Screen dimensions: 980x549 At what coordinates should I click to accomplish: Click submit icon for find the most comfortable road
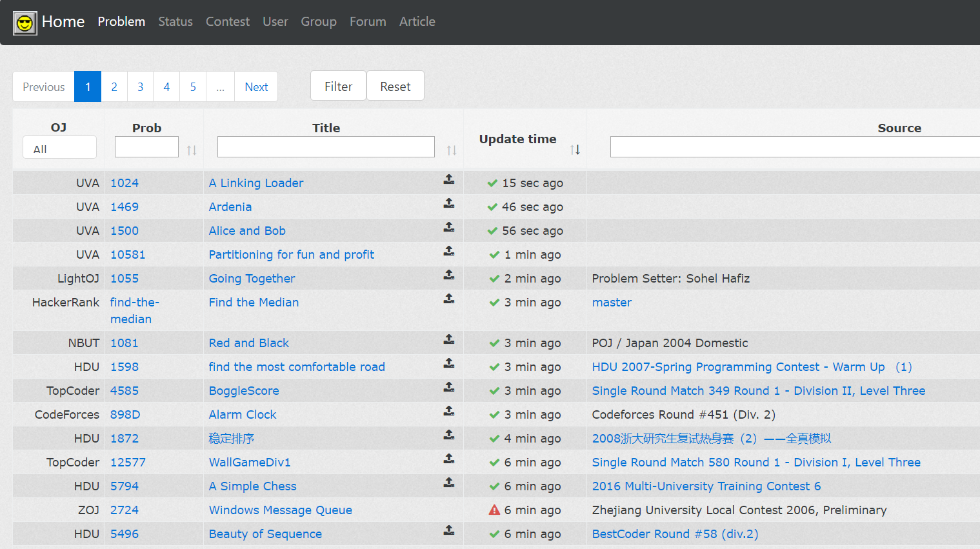[x=449, y=363]
